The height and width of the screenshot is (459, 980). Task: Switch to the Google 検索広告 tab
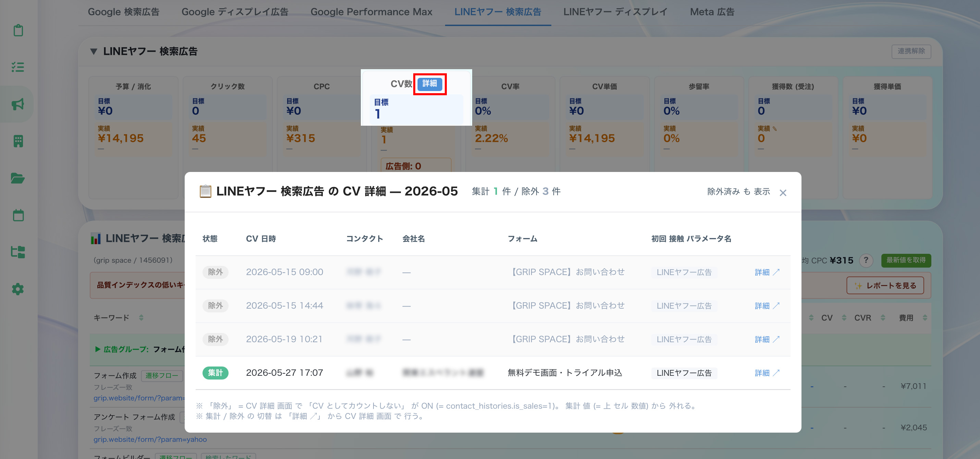point(124,12)
